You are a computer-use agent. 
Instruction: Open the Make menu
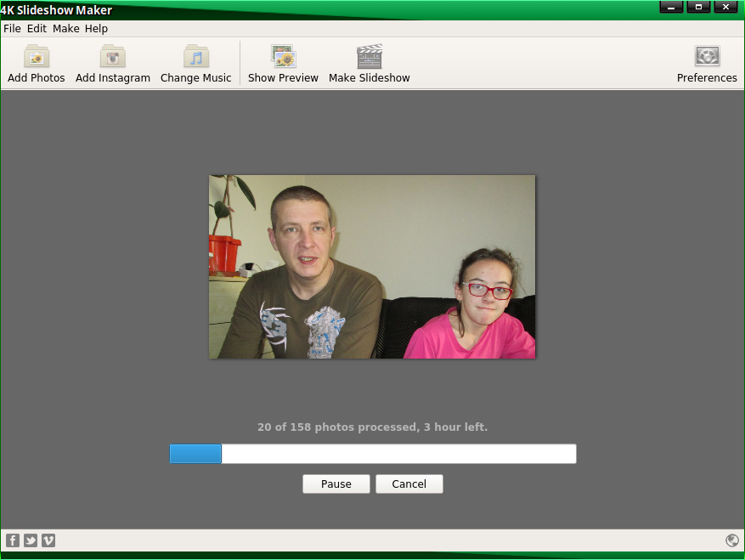point(66,29)
